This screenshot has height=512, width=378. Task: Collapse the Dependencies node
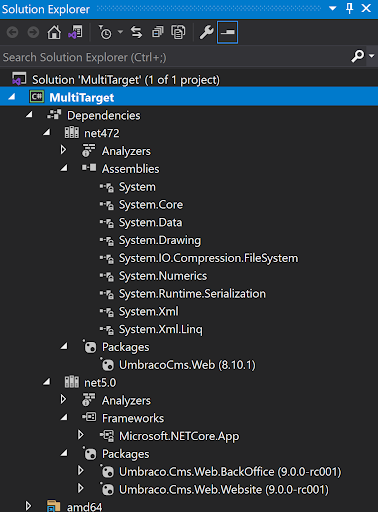click(29, 115)
